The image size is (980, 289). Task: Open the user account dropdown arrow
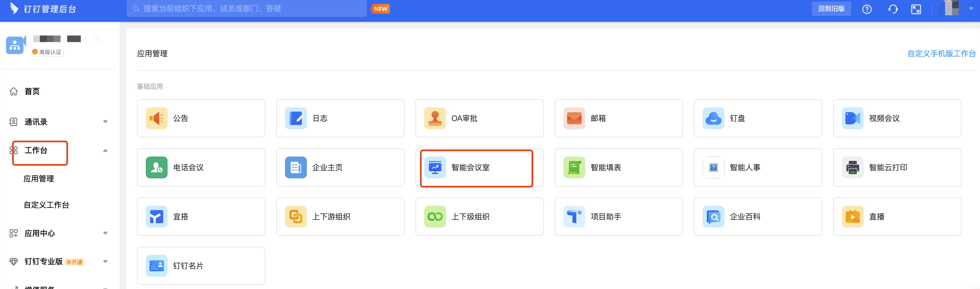[x=971, y=9]
